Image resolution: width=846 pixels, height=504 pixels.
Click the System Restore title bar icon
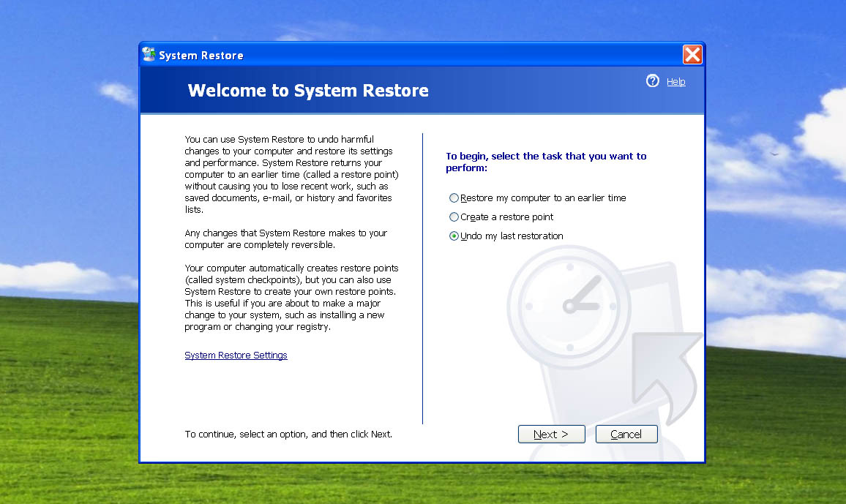click(x=149, y=54)
